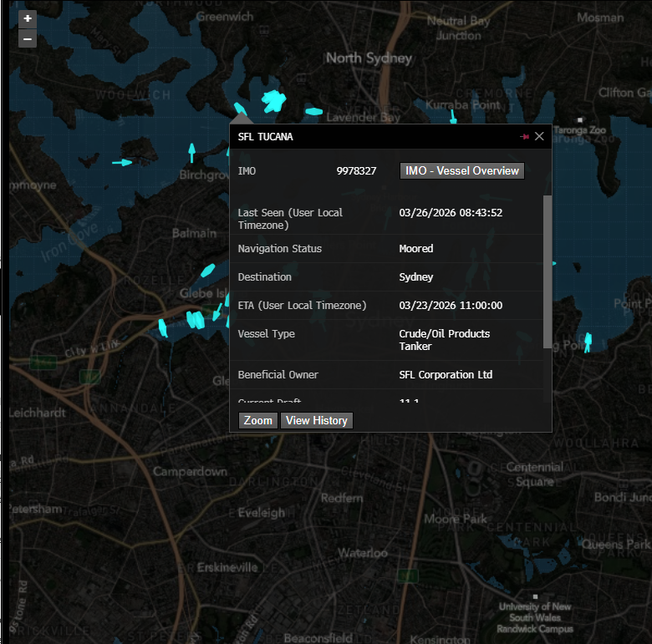Click Vessel Type value Crude/Oil Products Tanker
Viewport: 652px width, 644px height.
[445, 340]
